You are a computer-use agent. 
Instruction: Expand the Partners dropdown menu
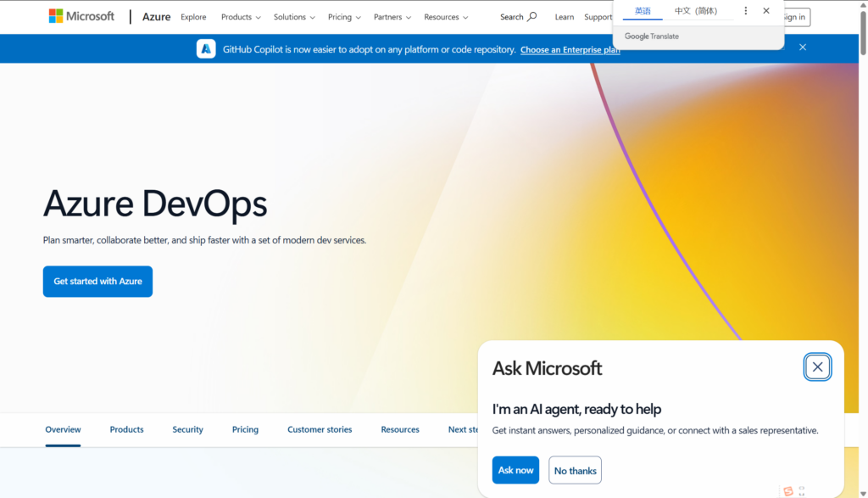[392, 17]
